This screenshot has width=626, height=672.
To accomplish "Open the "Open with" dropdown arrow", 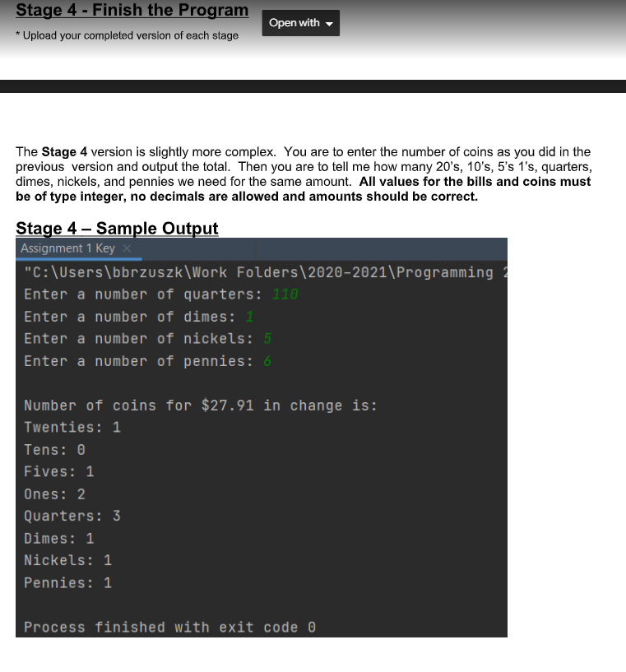I will (x=328, y=23).
